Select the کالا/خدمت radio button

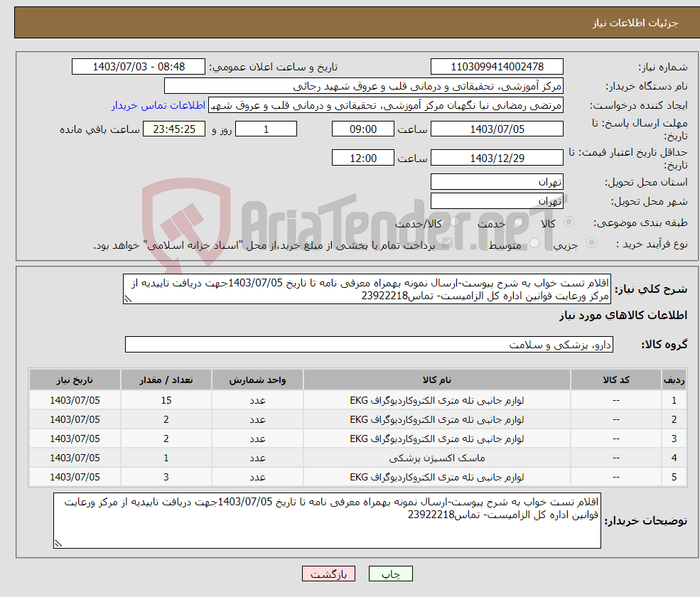pos(455,222)
